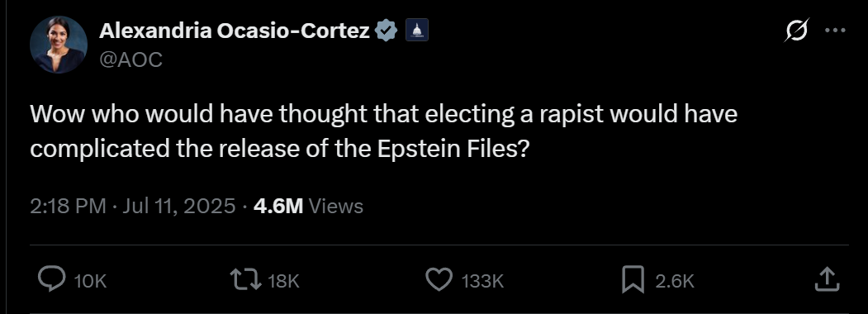
Task: Open Alexandria Ocasio-Cortez's profile picture
Action: 58,45
